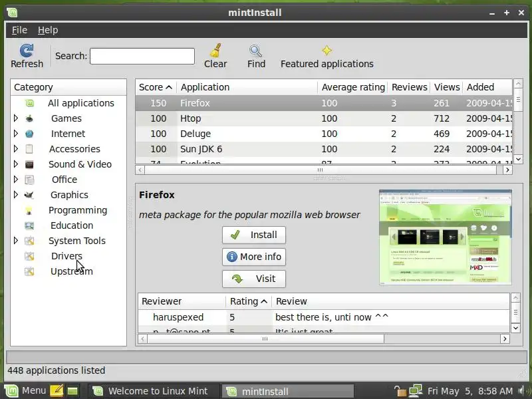
Task: Select the Firefox application row
Action: point(324,103)
